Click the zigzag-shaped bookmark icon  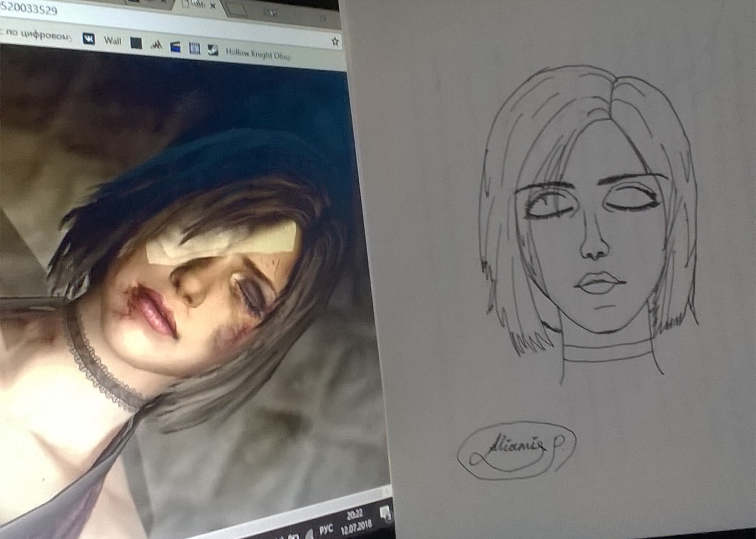click(156, 46)
